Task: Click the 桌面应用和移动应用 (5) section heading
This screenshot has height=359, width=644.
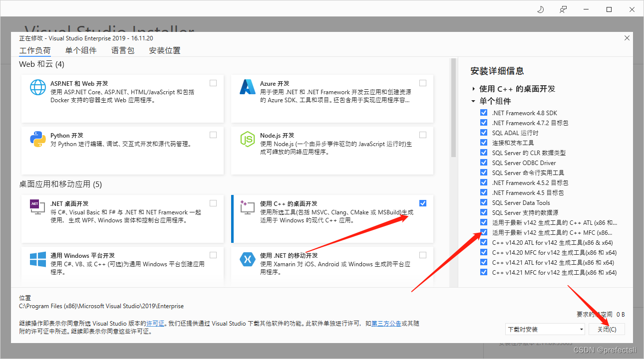Action: (x=60, y=184)
